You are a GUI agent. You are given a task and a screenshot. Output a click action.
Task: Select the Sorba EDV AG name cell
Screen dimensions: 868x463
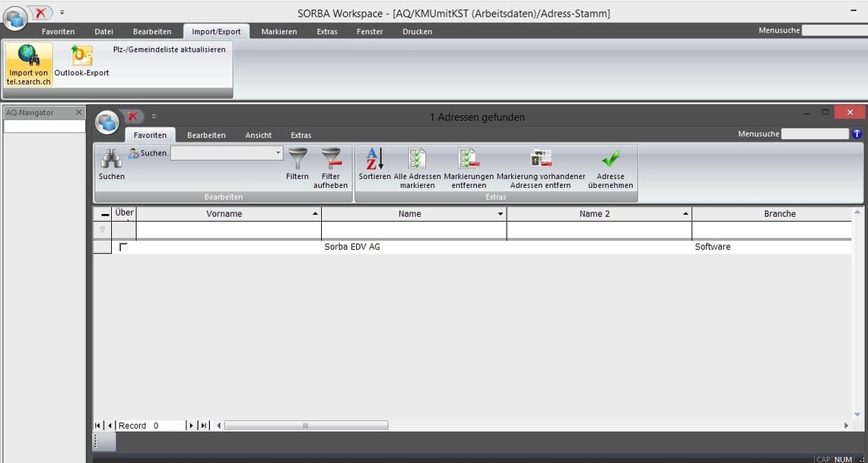(414, 247)
